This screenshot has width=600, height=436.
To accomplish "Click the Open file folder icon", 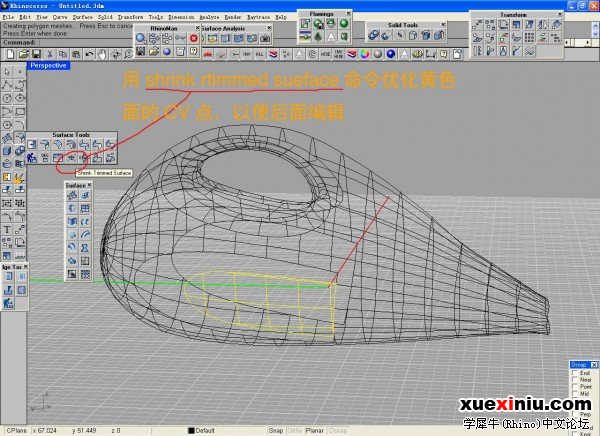I will point(24,54).
